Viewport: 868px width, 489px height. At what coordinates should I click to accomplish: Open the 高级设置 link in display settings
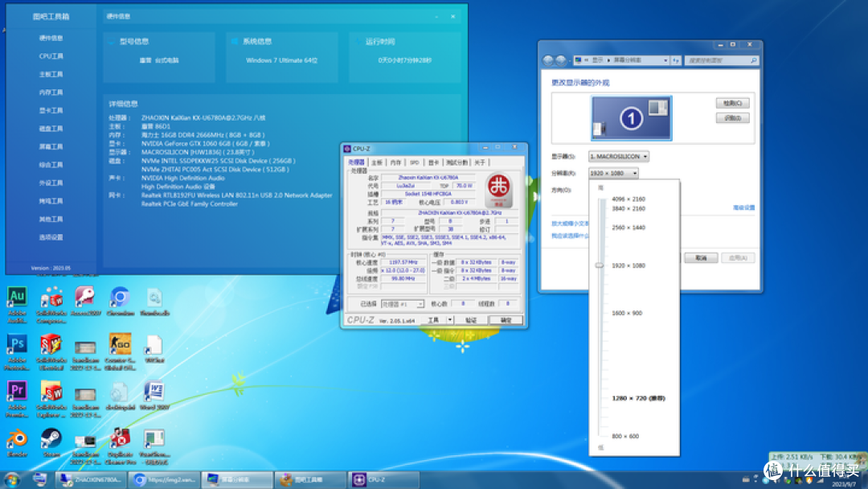743,208
